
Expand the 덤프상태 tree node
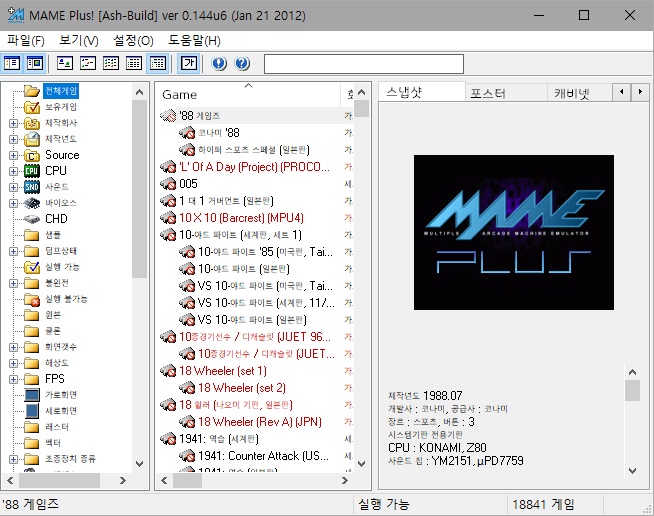click(13, 251)
